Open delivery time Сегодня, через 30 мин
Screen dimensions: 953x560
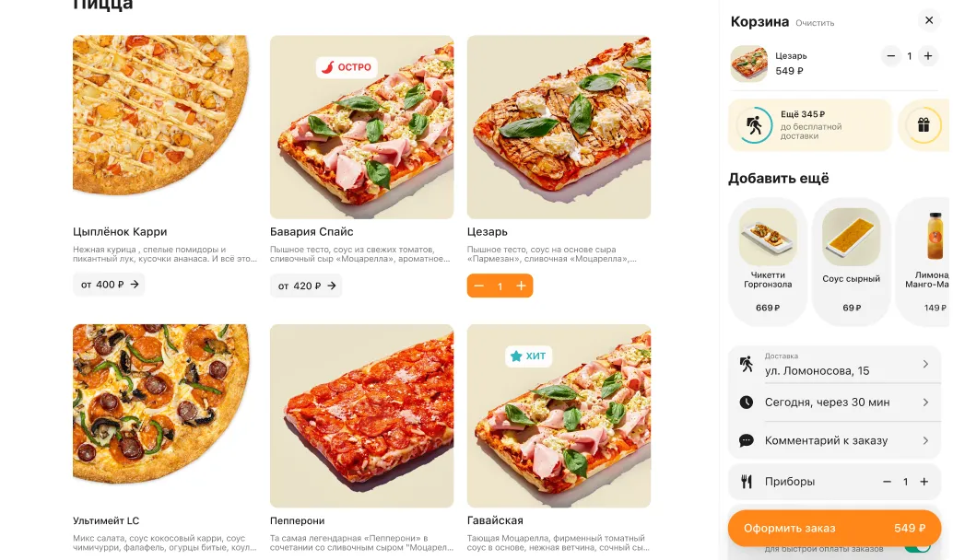click(834, 402)
